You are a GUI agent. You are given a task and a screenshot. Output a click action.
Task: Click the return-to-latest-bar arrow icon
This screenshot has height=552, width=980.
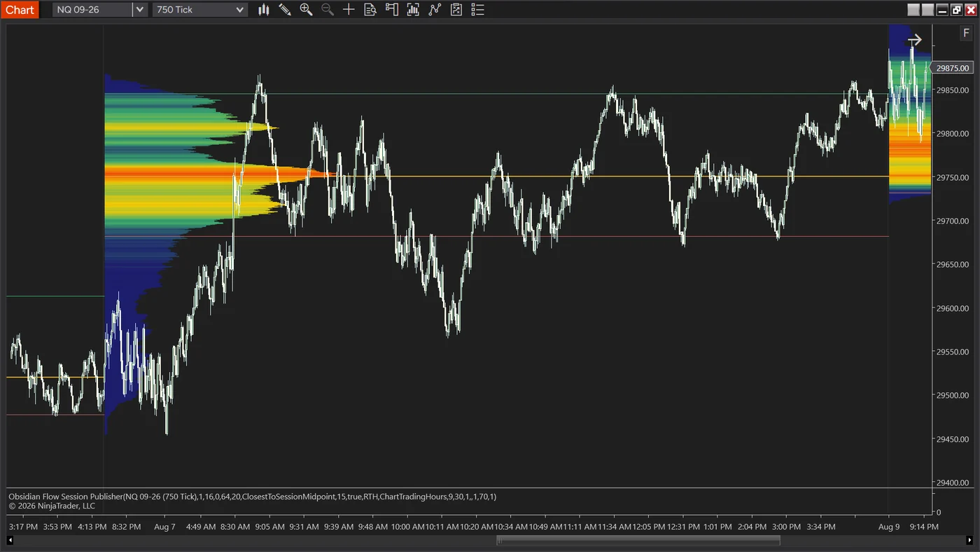914,40
